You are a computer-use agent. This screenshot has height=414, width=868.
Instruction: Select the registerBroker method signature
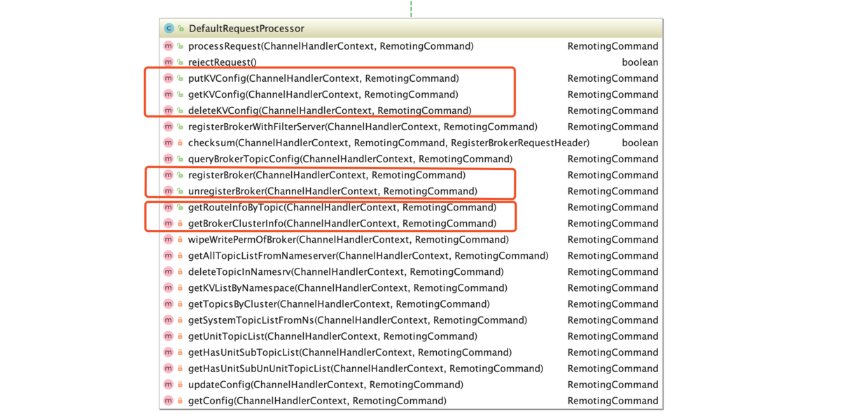(x=327, y=175)
